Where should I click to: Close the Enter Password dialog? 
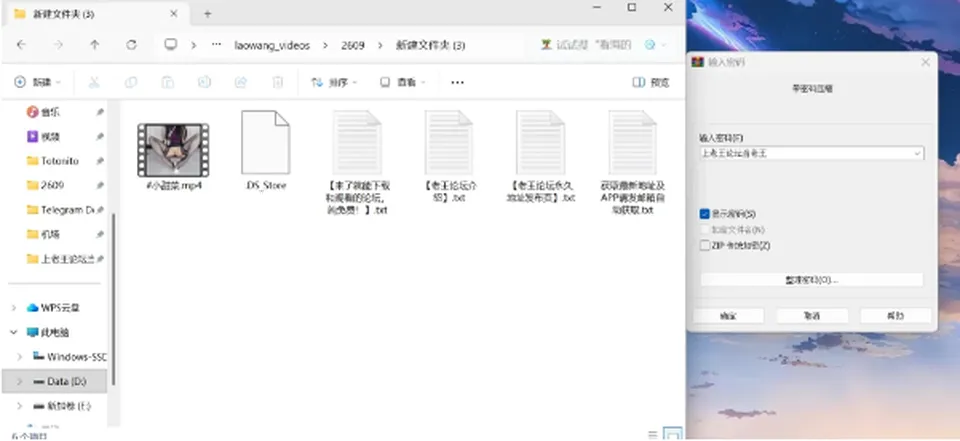click(925, 62)
